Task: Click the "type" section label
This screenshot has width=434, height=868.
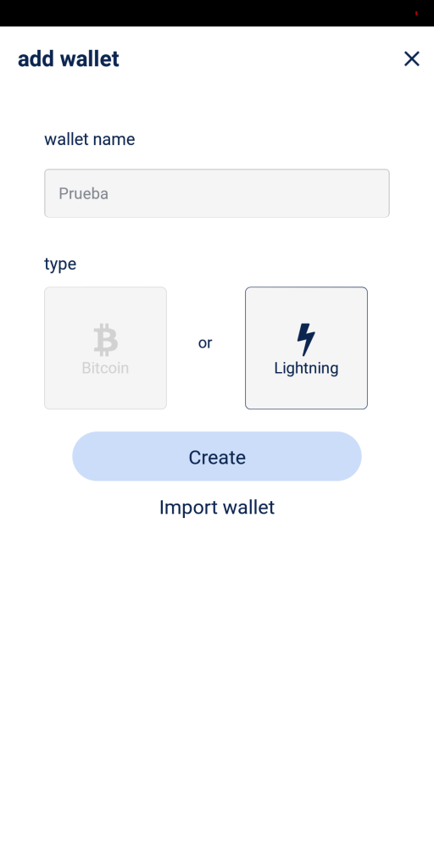Action: point(60,264)
